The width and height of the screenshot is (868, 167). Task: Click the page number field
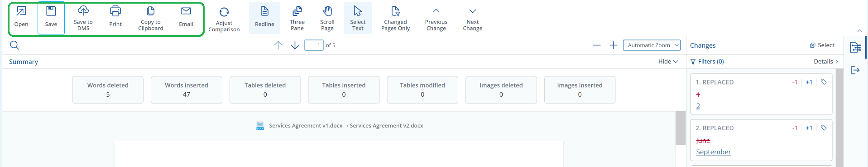click(x=314, y=45)
